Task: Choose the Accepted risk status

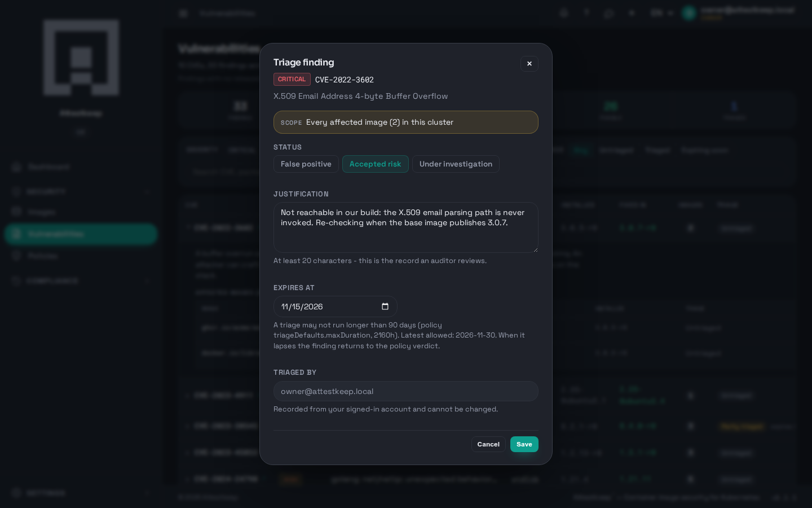Action: tap(375, 164)
